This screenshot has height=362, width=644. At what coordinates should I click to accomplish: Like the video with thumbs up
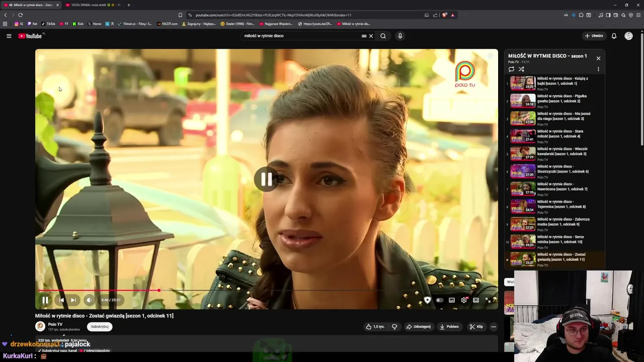(x=375, y=327)
